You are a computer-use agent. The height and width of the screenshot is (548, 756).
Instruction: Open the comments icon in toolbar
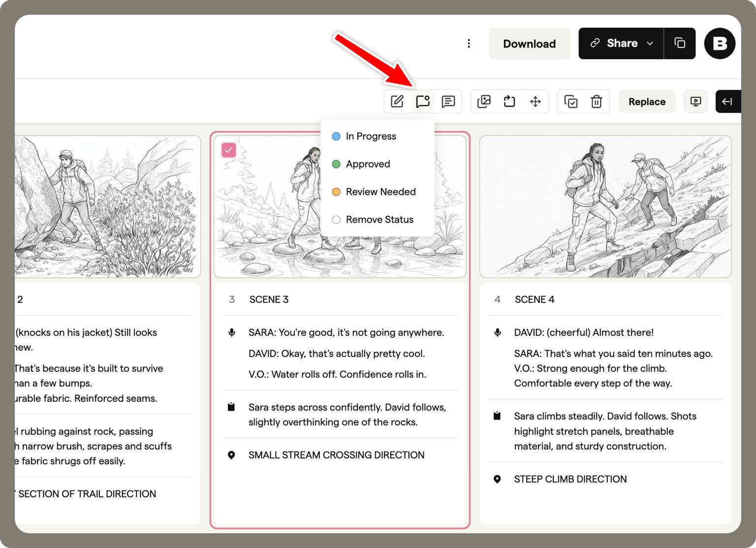448,101
